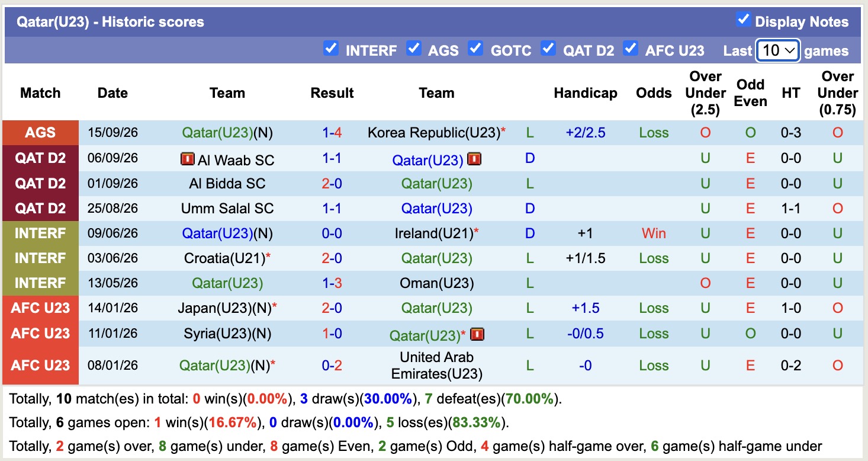Image resolution: width=868 pixels, height=461 pixels.
Task: Open the 0-0 result against Ireland(U21)
Action: 332,233
